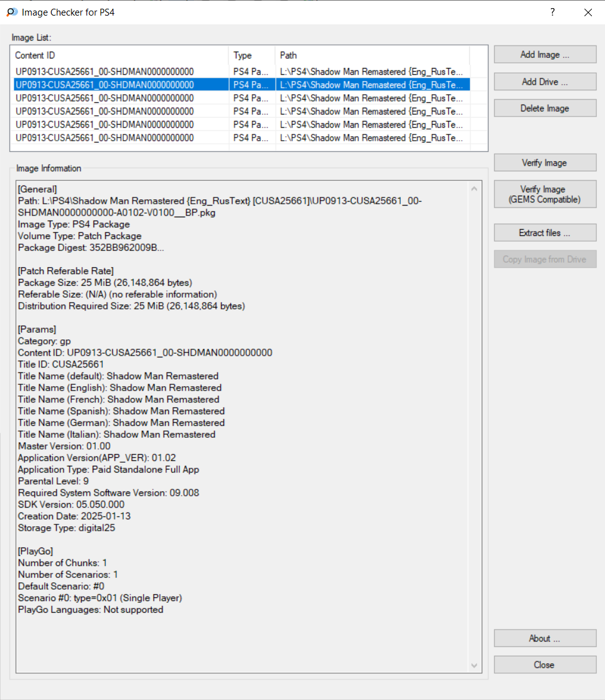Click the Image Information scrollbar down arrow
Screen dimensions: 605x700
(474, 666)
